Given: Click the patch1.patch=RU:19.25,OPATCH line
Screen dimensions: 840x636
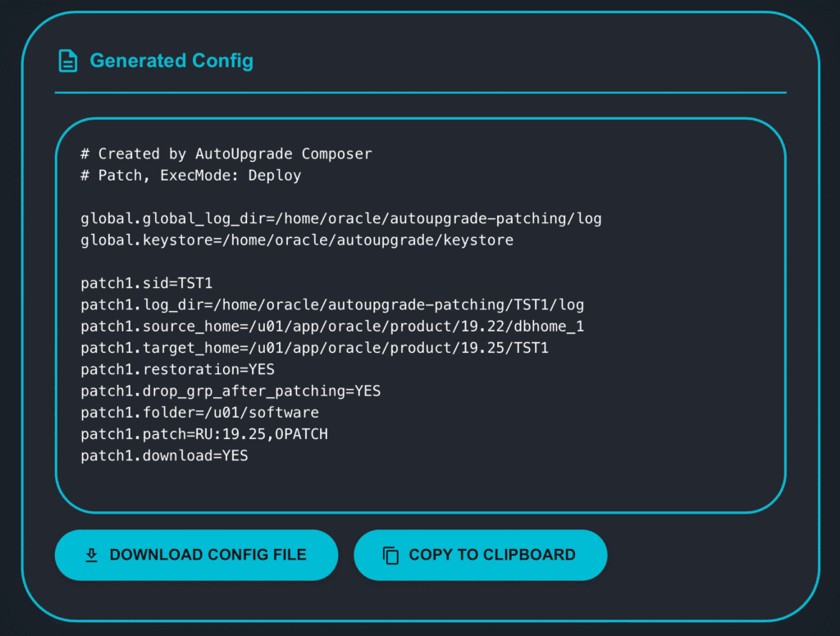Looking at the screenshot, I should coord(204,434).
